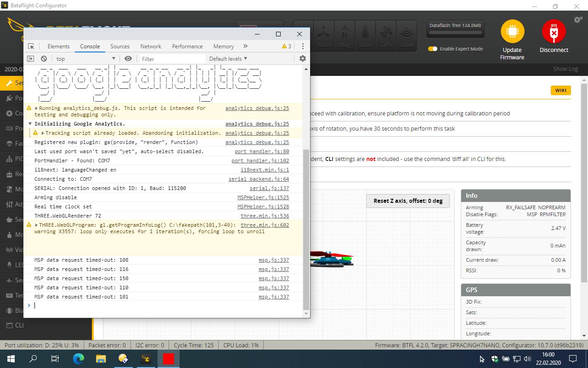Toggle the DevTools console sidebar icon

coord(30,58)
